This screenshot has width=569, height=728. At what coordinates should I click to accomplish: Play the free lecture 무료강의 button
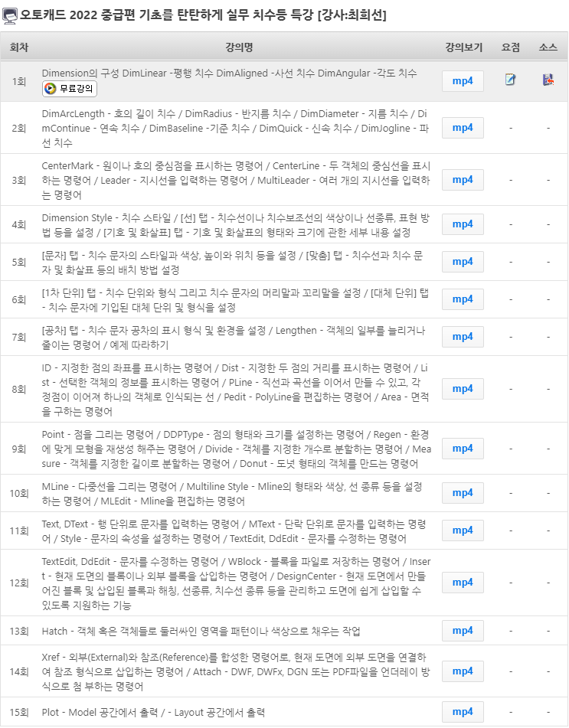[70, 89]
